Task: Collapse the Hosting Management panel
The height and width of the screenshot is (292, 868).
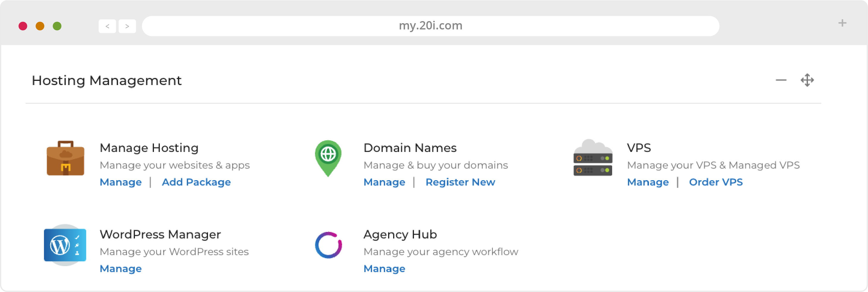Action: point(781,80)
